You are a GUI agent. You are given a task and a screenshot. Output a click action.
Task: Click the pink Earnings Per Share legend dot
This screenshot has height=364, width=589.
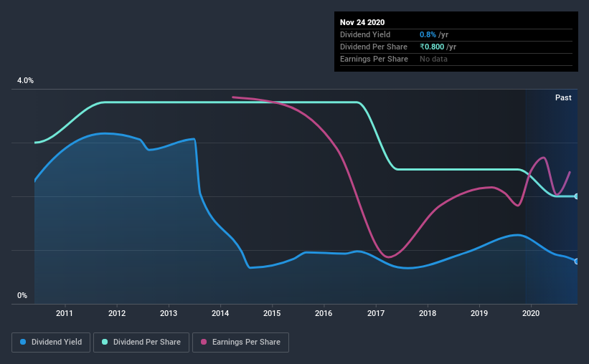pos(204,342)
